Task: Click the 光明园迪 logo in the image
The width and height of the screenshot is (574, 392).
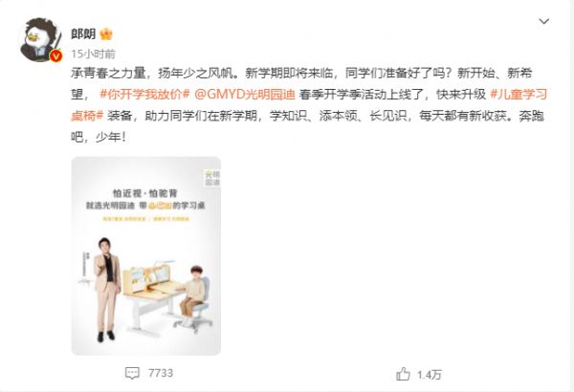Action: pos(212,178)
